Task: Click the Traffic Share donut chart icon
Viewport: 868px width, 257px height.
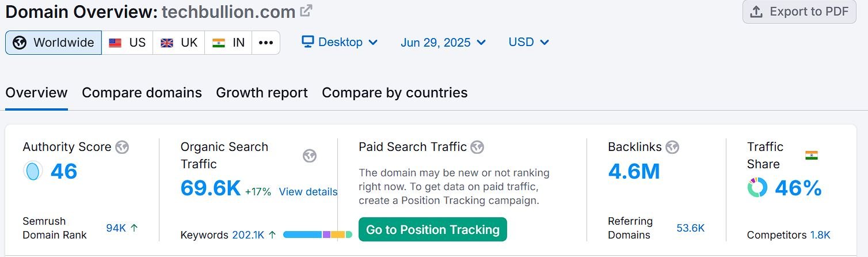Action: [x=757, y=188]
